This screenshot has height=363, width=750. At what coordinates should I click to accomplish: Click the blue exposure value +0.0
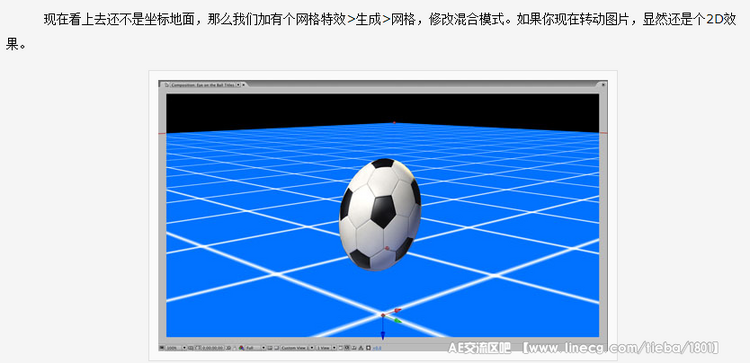pyautogui.click(x=377, y=348)
